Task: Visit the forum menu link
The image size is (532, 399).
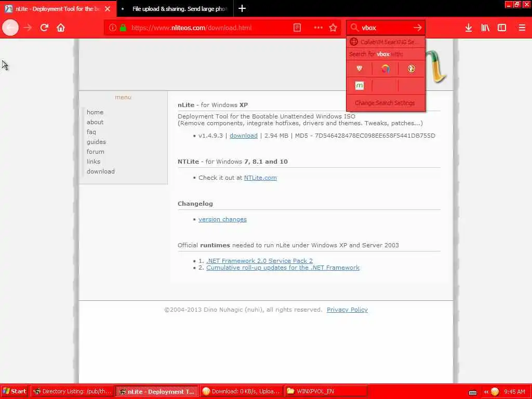Action: click(x=96, y=152)
